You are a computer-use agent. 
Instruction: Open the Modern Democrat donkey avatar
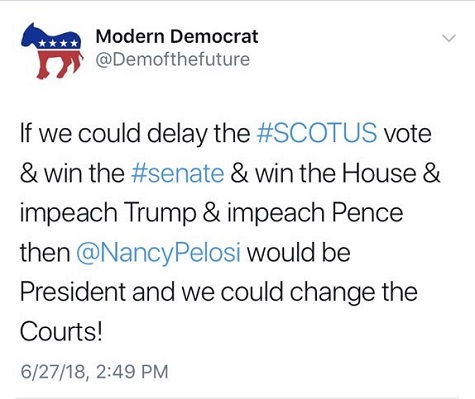point(52,51)
